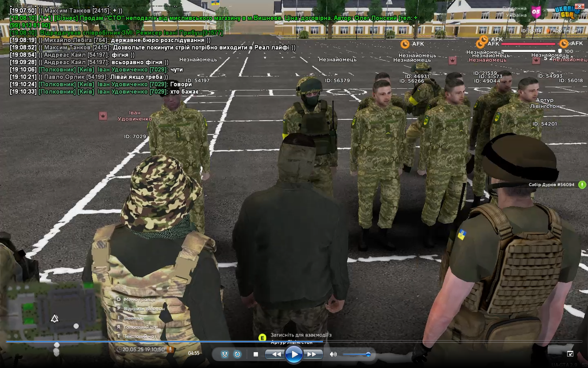The width and height of the screenshot is (588, 368).
Task: Click the chat line 'державне бюро розслідування'
Action: pyautogui.click(x=158, y=40)
